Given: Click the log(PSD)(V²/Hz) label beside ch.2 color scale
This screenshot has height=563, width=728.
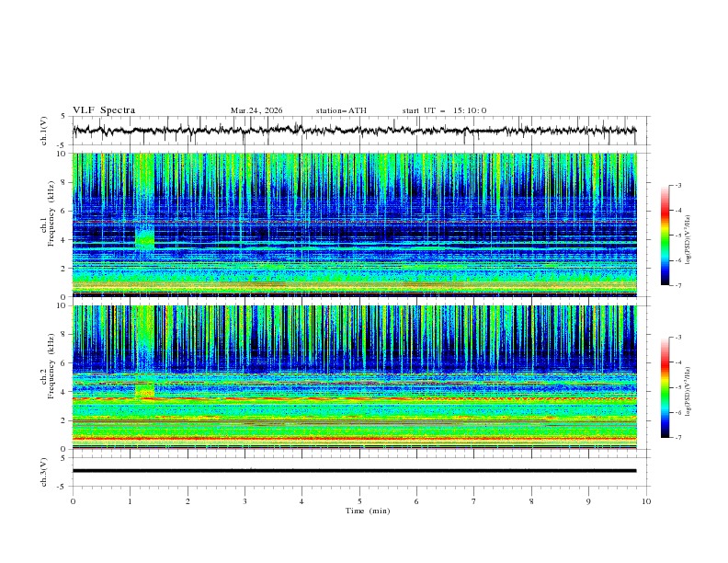Looking at the screenshot, I should pos(688,392).
